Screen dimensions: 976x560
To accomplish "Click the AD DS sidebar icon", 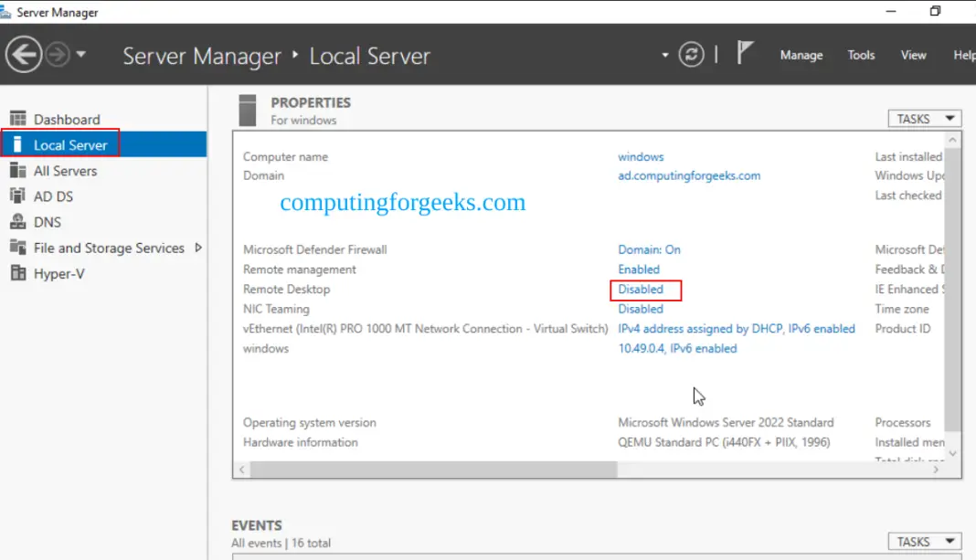I will 19,195.
